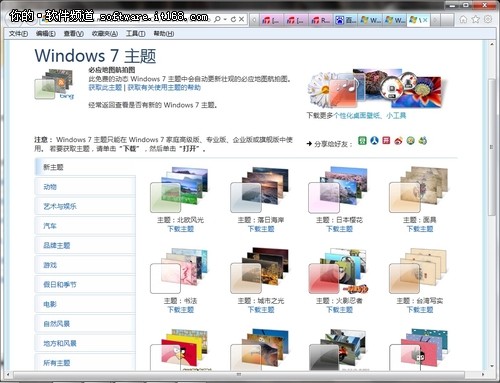
Task: Switch to the Baidu paw-icon tab
Action: click(345, 20)
